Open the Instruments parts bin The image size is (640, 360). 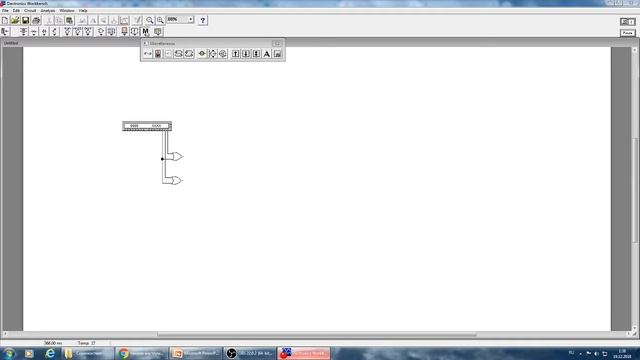(x=158, y=32)
